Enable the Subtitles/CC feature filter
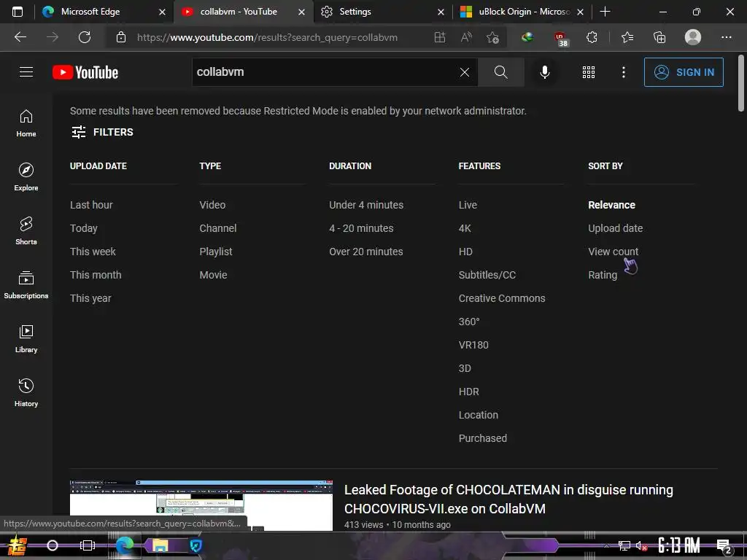The height and width of the screenshot is (560, 747). click(x=487, y=275)
